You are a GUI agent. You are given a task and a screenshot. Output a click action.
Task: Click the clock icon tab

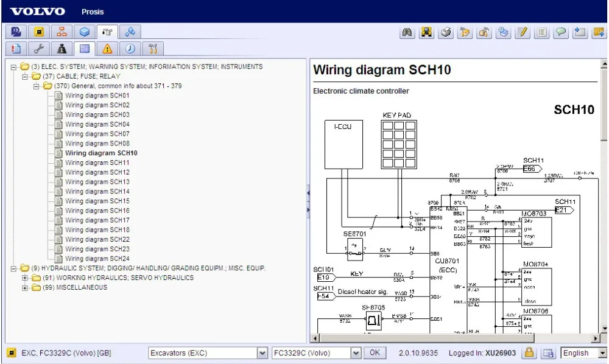click(x=130, y=49)
